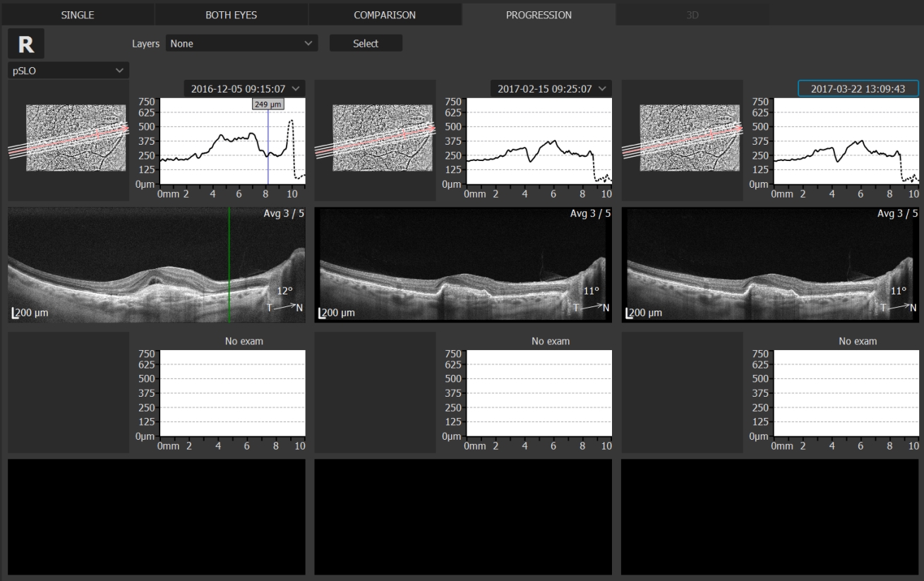Click the 200 µm scale marker in third OCT scan
The height and width of the screenshot is (581, 924).
coord(644,313)
